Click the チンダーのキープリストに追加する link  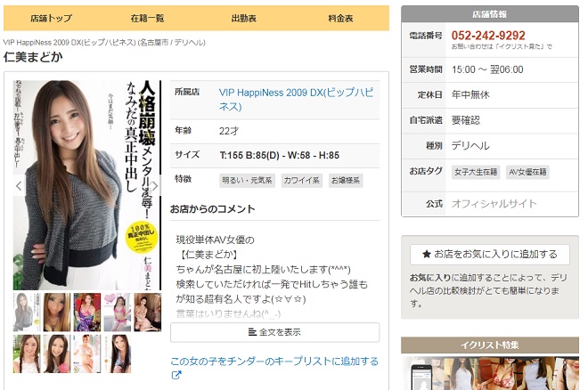274,362
